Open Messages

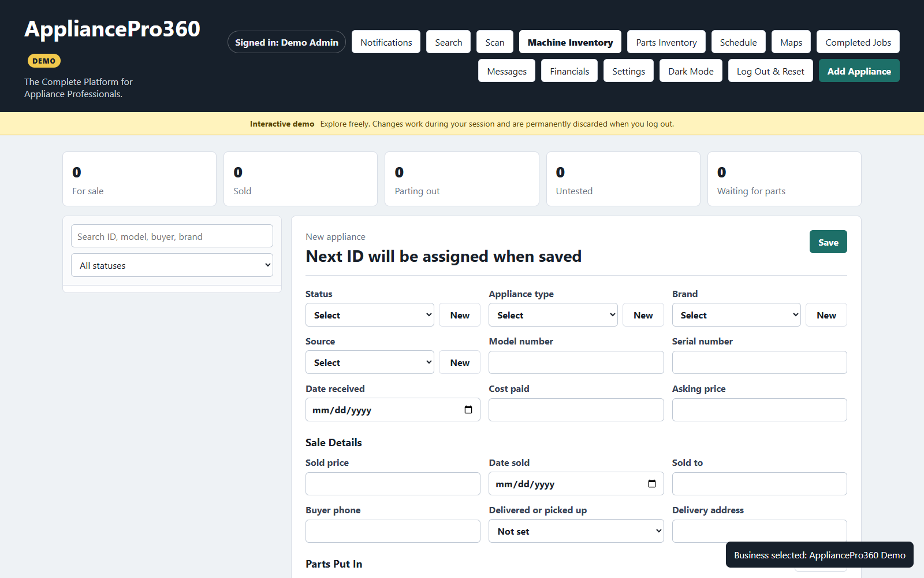[507, 71]
